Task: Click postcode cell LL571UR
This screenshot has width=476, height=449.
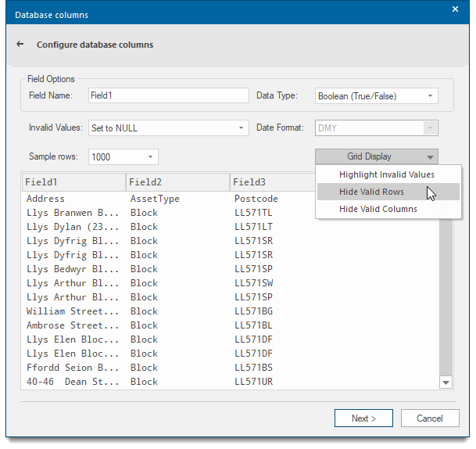Action: (x=253, y=382)
